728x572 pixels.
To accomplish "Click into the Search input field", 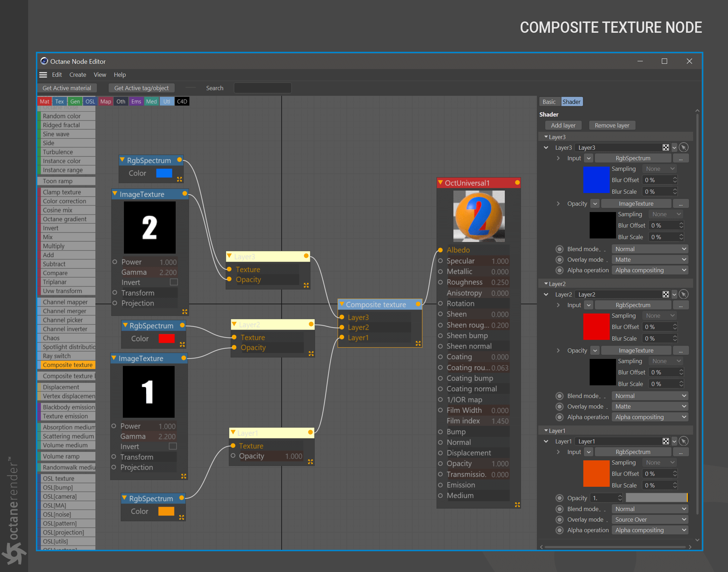I will (262, 88).
